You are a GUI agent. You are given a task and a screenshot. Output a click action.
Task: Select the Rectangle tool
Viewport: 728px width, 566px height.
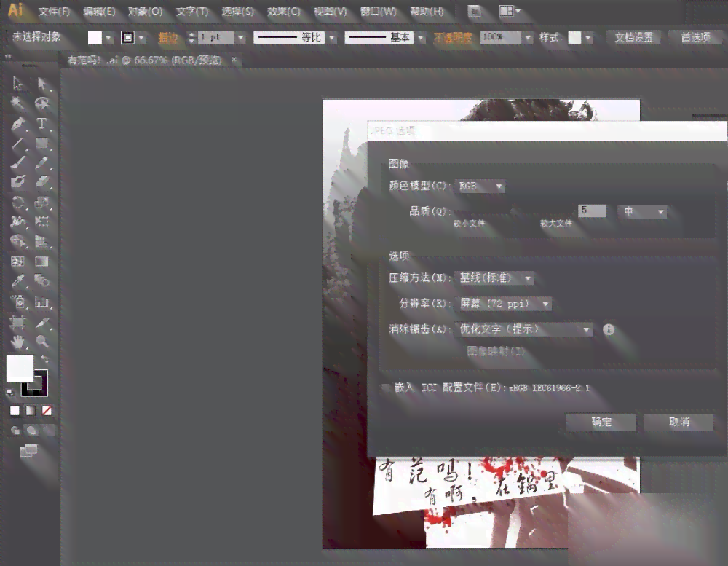(x=41, y=144)
